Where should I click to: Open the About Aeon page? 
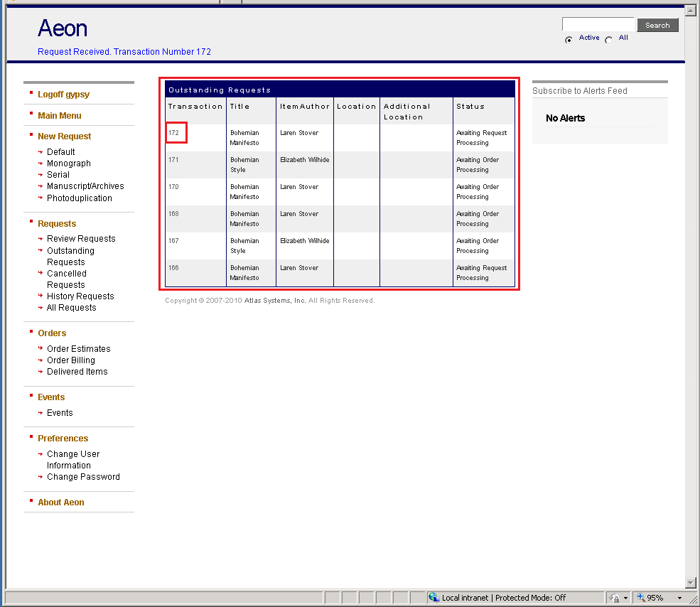pyautogui.click(x=60, y=502)
